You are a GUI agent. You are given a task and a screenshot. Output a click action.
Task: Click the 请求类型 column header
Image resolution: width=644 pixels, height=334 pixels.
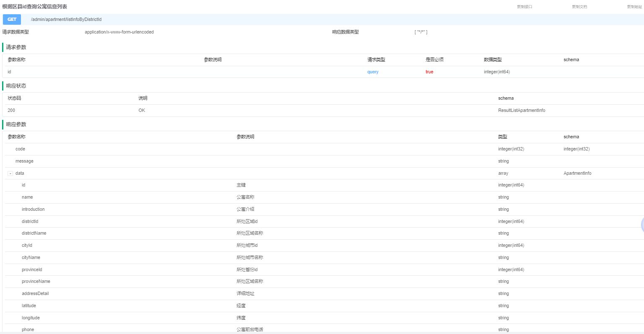[x=376, y=60]
